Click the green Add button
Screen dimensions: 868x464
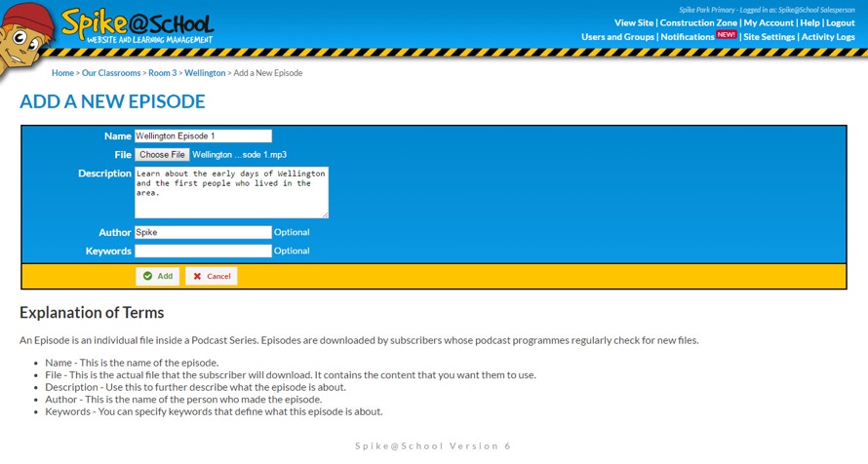(157, 276)
